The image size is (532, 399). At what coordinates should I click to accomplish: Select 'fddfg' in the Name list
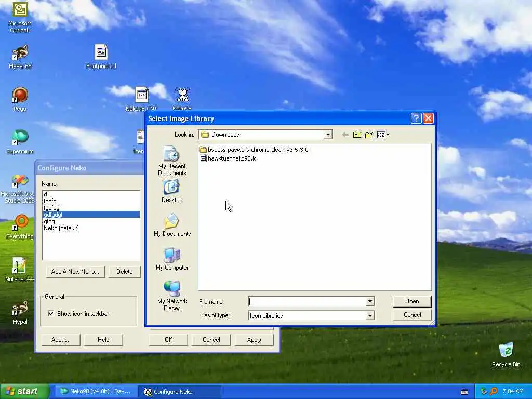click(x=91, y=201)
